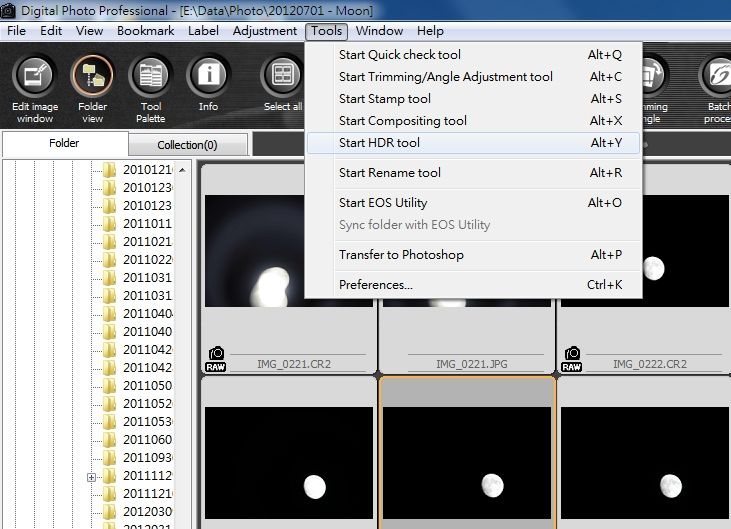731x529 pixels.
Task: Choose Start HDR tool
Action: pyautogui.click(x=474, y=143)
